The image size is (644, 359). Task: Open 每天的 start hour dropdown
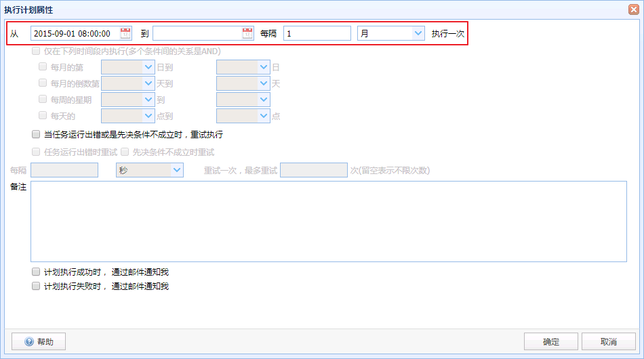pos(148,116)
